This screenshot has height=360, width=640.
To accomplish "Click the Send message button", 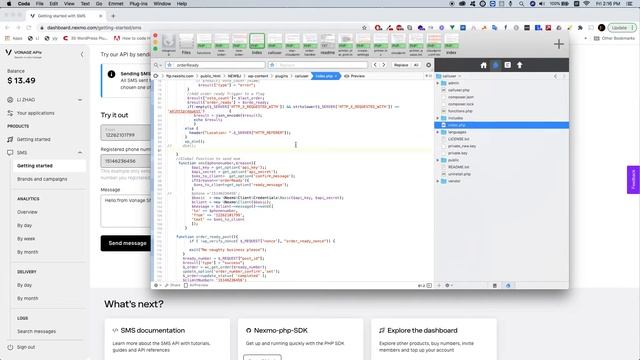I will (127, 243).
